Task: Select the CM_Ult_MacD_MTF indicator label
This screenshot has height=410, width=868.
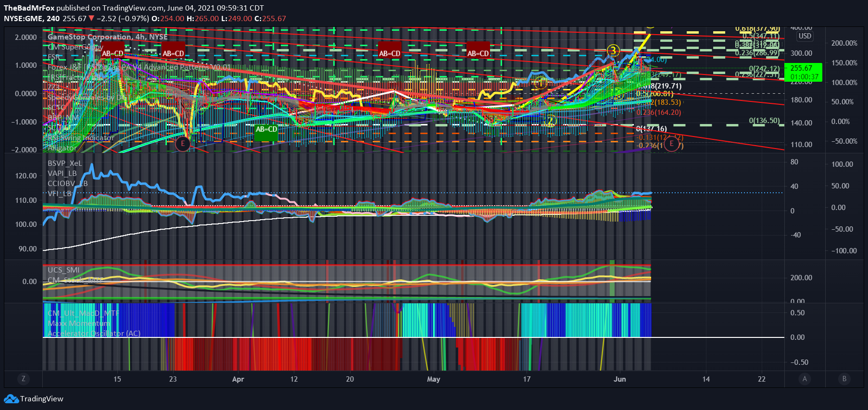Action: coord(83,313)
